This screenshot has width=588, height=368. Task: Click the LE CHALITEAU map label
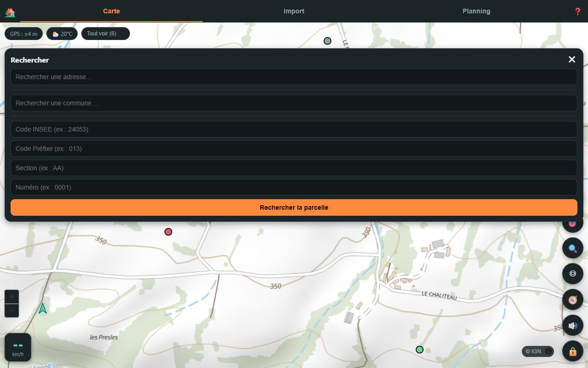[x=439, y=295]
